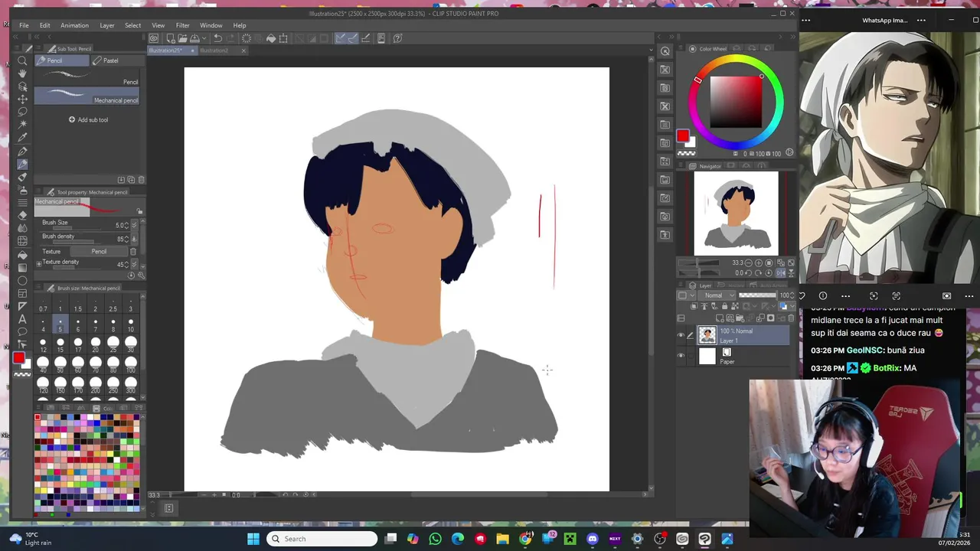This screenshot has width=980, height=551.
Task: Toggle the tool property lock icon
Action: [x=139, y=211]
